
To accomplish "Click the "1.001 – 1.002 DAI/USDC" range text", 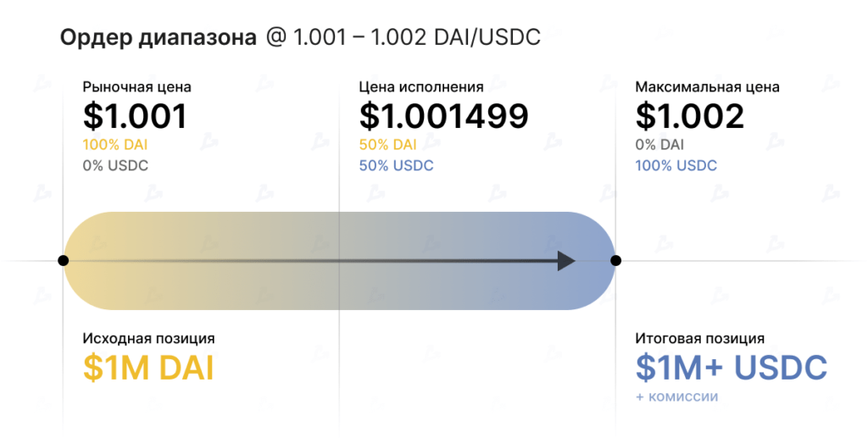I will click(417, 38).
